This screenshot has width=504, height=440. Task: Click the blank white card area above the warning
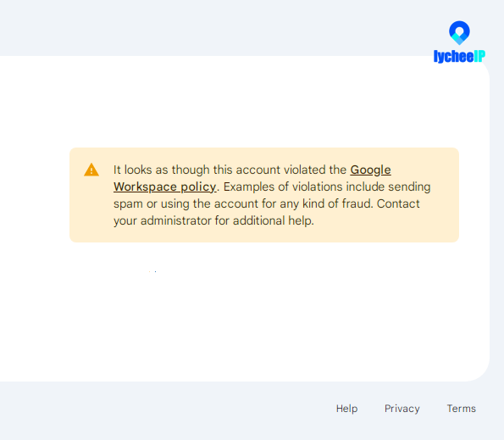pos(244,103)
